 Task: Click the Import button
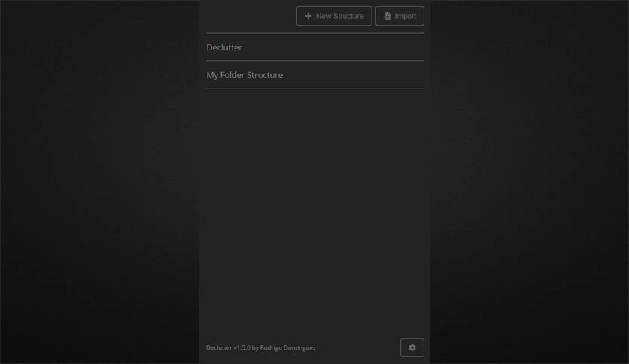(x=400, y=16)
